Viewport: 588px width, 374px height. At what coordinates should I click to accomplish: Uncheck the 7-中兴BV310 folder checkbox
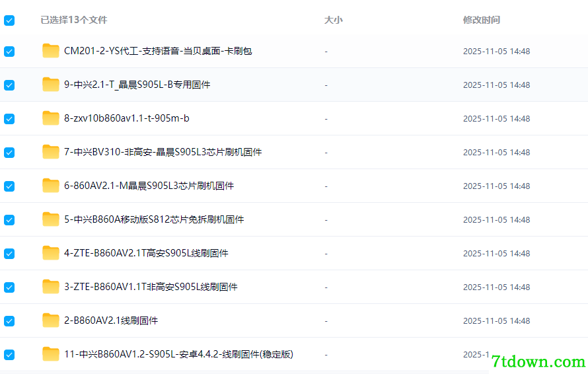point(9,153)
